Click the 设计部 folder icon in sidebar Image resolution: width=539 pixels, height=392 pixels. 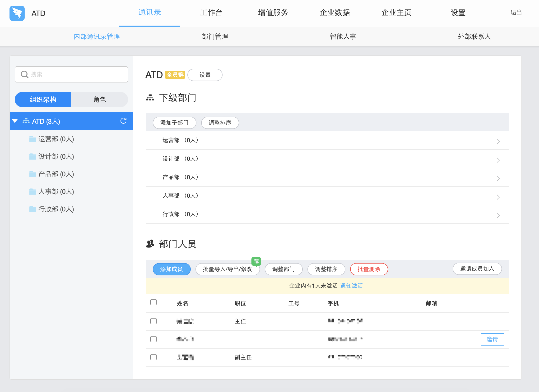point(33,156)
